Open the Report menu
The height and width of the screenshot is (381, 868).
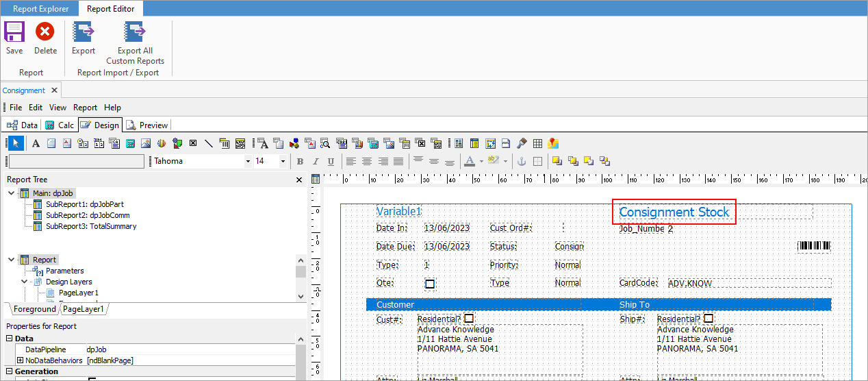click(x=85, y=108)
